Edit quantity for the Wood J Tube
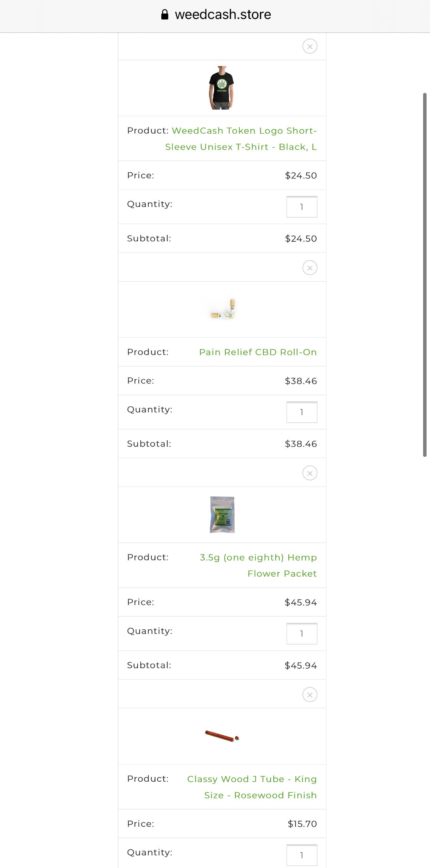 point(302,855)
